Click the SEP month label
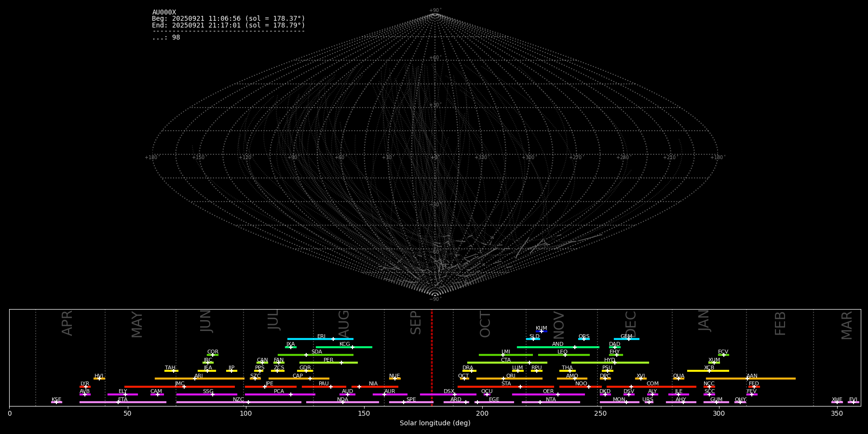Image resolution: width=868 pixels, height=434 pixels. tap(416, 323)
